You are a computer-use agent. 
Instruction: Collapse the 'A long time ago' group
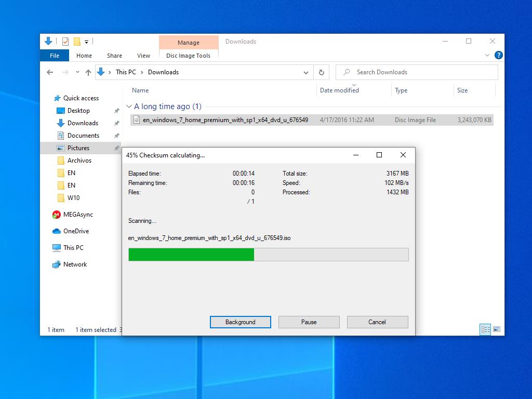point(129,107)
